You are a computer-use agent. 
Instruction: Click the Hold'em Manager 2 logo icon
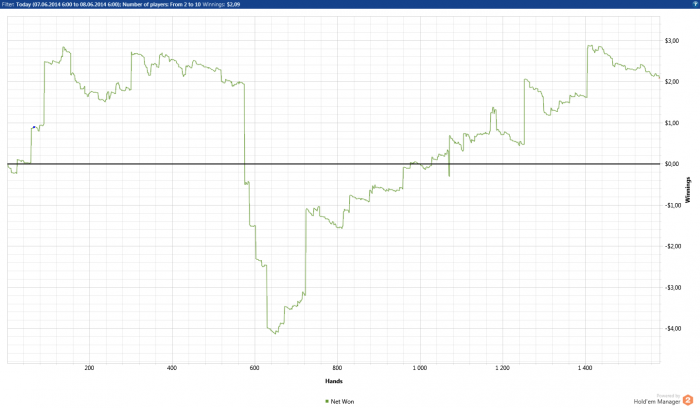coord(688,400)
